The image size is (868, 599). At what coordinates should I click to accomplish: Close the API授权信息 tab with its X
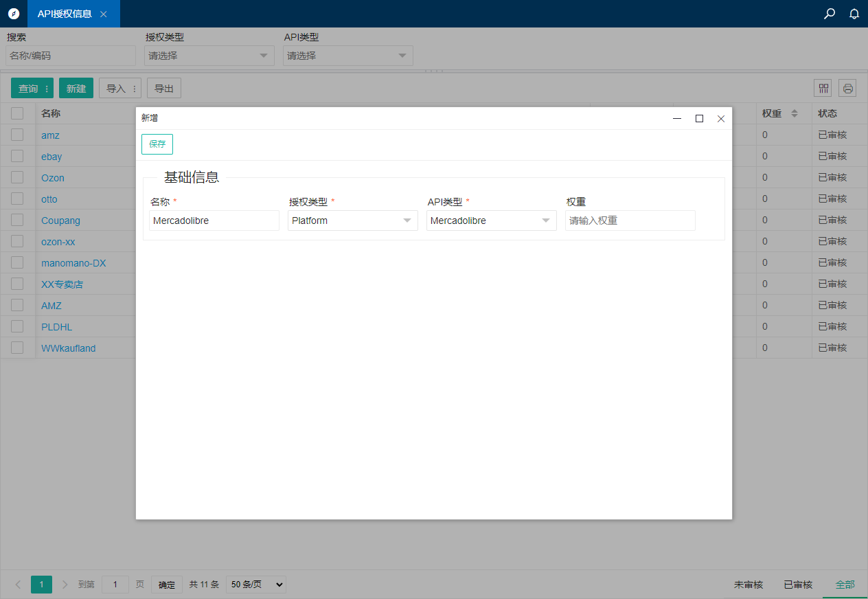click(x=104, y=14)
